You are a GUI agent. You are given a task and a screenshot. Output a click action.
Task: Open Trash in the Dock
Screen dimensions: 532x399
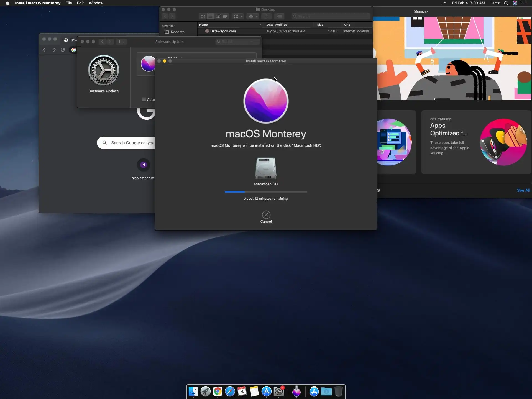click(338, 391)
